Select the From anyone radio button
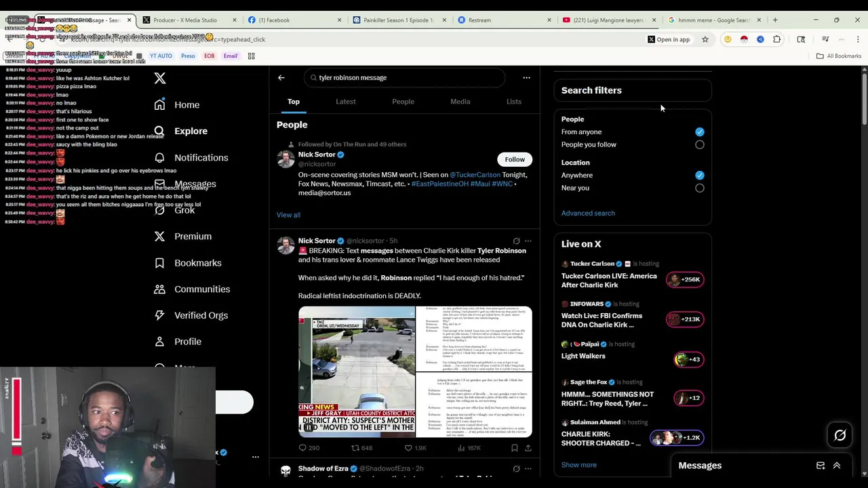This screenshot has height=488, width=868. [700, 132]
